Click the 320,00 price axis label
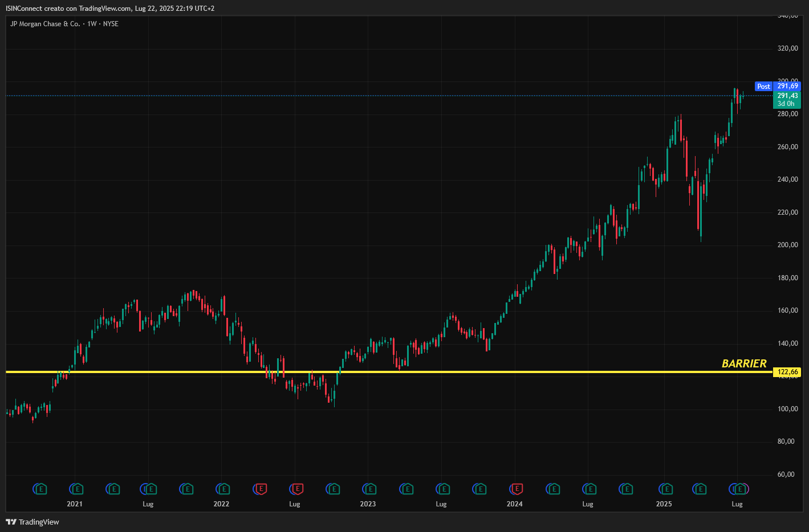Image resolution: width=809 pixels, height=532 pixels. point(788,48)
